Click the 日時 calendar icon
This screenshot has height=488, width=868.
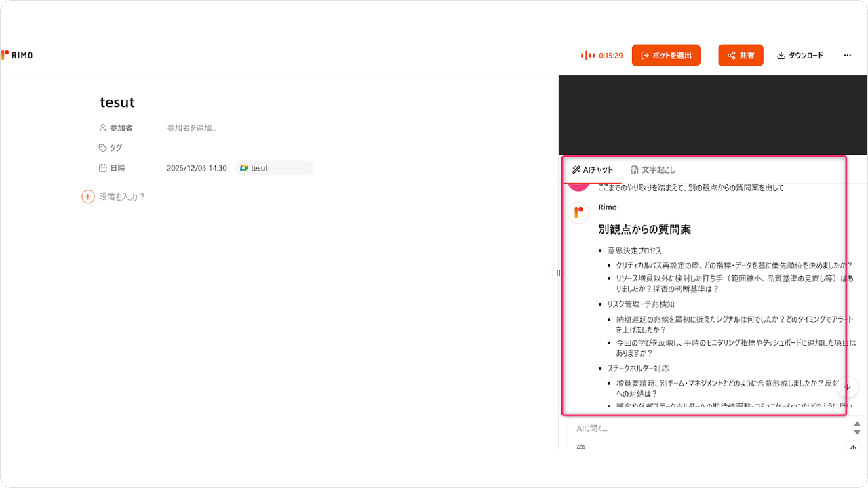tap(103, 168)
